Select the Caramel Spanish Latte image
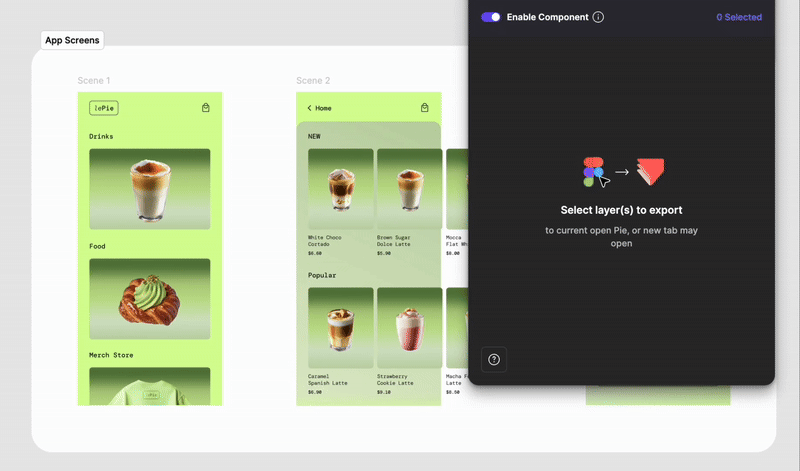Viewport: 800px width, 471px height. [341, 328]
